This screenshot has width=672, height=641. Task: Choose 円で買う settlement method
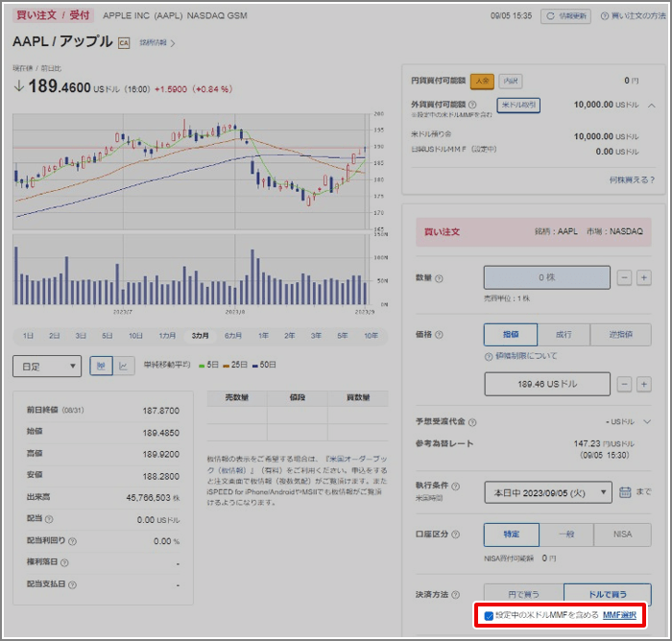click(524, 595)
